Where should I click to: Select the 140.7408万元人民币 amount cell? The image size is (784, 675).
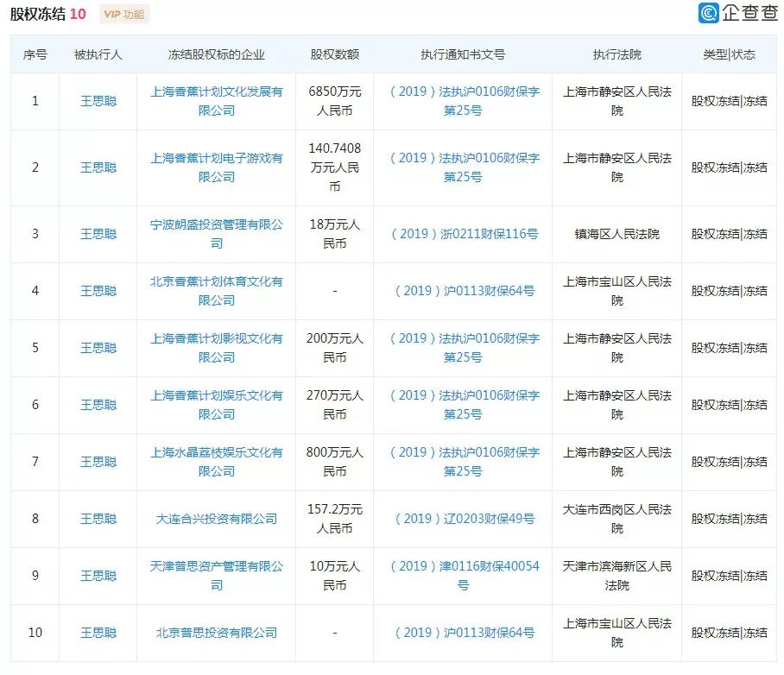tap(334, 167)
